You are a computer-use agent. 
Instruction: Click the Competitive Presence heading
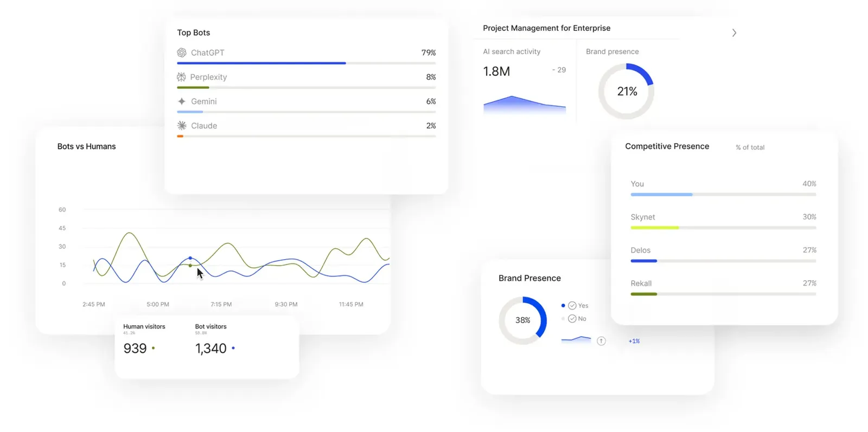[x=667, y=146]
